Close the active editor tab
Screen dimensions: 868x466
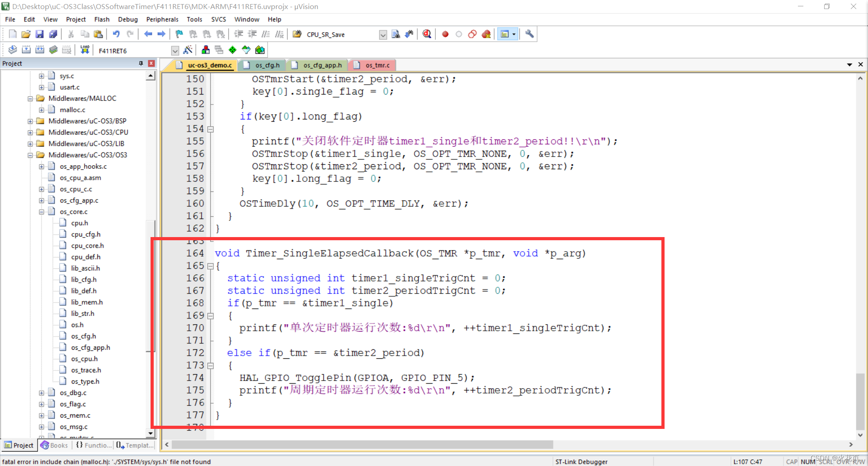[x=861, y=65]
